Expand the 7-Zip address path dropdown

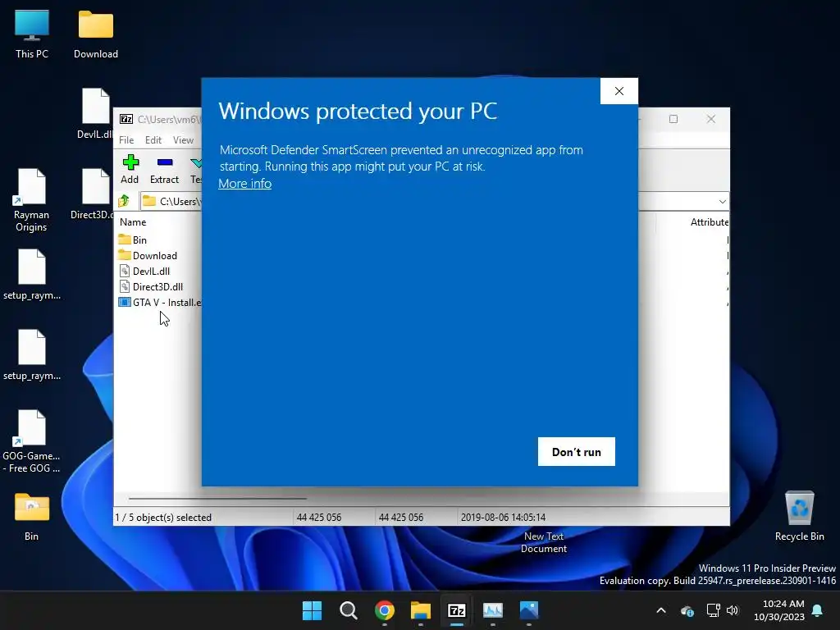(722, 202)
